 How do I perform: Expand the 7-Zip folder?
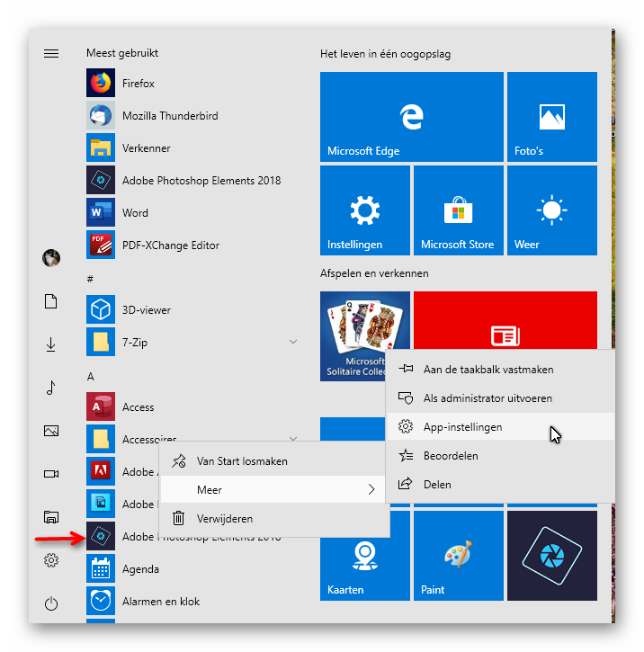click(x=292, y=343)
